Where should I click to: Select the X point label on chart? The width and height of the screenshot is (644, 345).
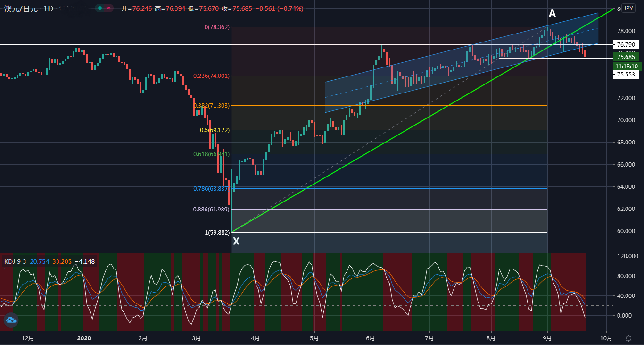[236, 241]
